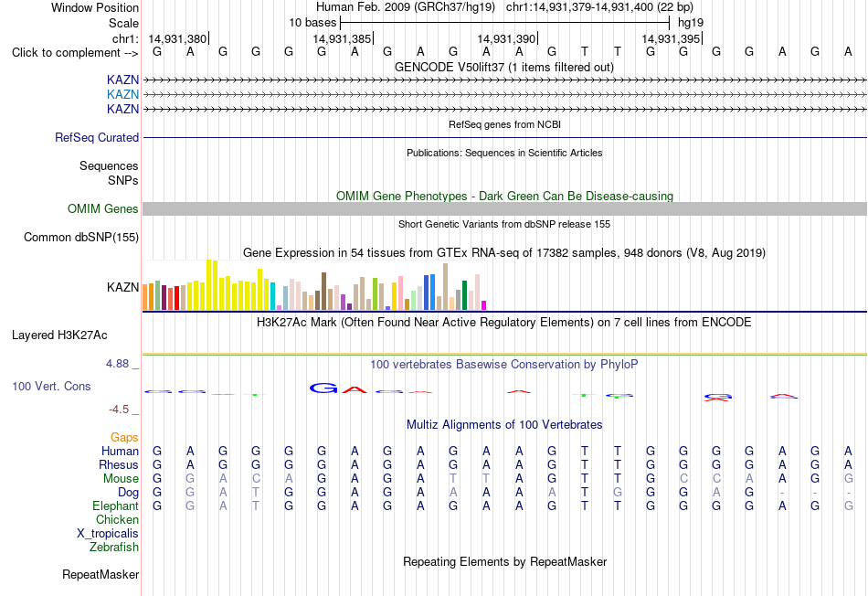
Task: Click the 'Click to complement -->' label
Action: [75, 53]
